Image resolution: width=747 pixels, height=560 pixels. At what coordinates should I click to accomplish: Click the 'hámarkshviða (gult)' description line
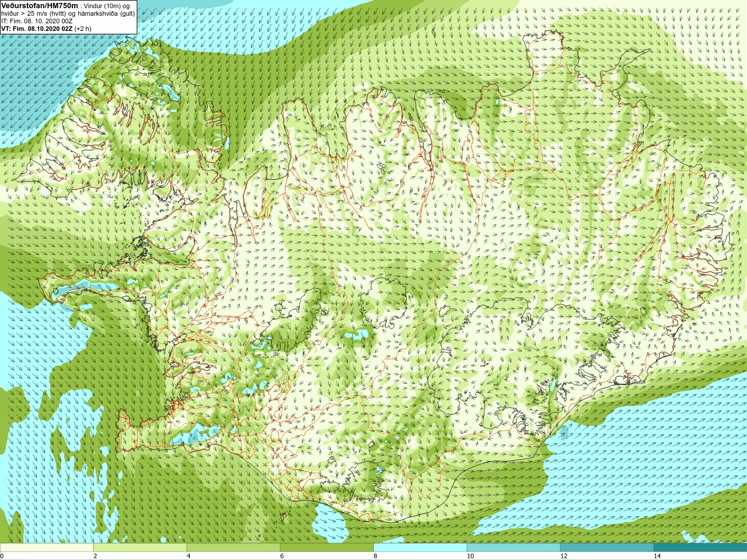[x=106, y=13]
